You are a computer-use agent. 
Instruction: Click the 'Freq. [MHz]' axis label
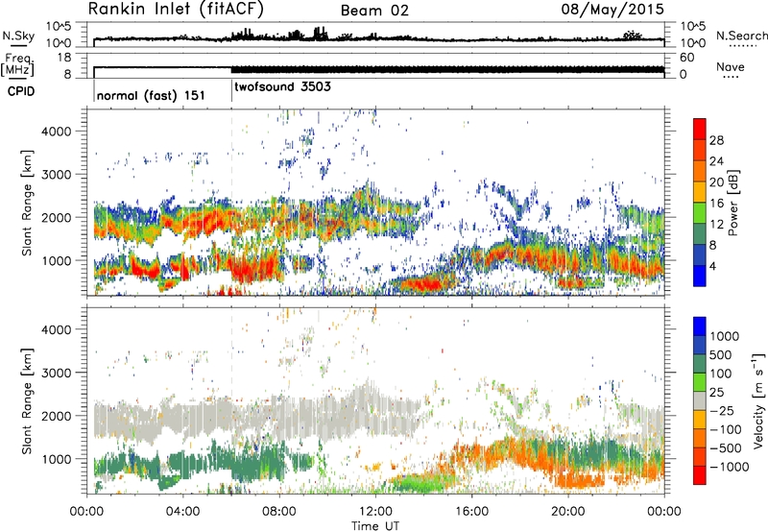[17, 65]
